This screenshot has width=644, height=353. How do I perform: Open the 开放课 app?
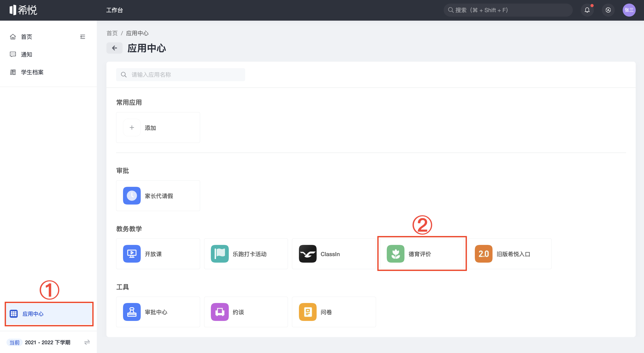(158, 254)
